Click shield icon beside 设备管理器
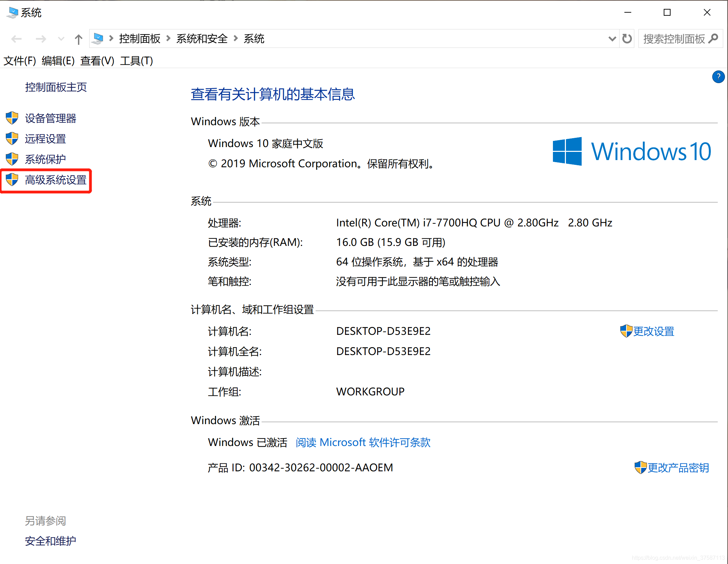 coord(12,118)
